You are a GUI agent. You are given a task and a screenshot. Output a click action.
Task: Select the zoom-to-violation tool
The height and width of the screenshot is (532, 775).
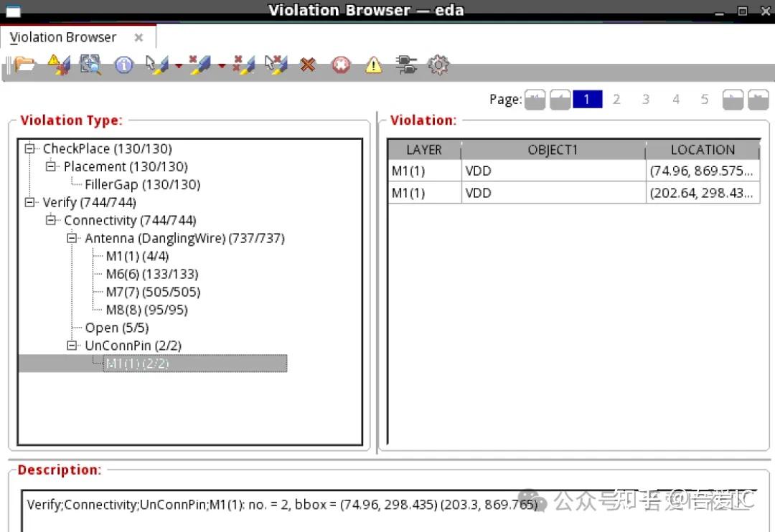point(90,65)
